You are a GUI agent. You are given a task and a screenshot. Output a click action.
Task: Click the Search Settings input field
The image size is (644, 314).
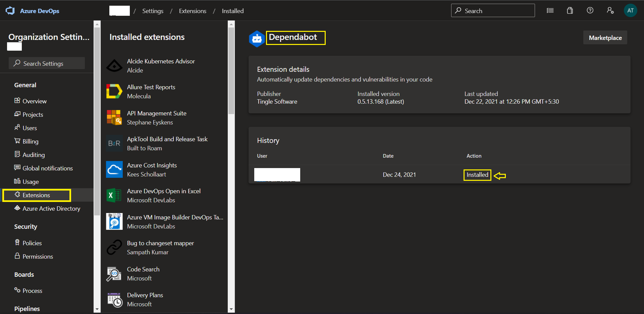click(47, 63)
